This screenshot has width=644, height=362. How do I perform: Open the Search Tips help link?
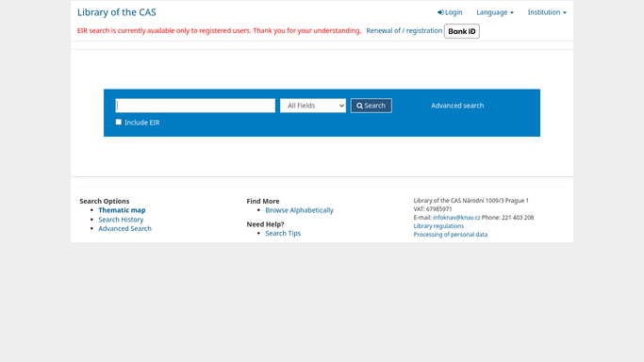(x=283, y=233)
